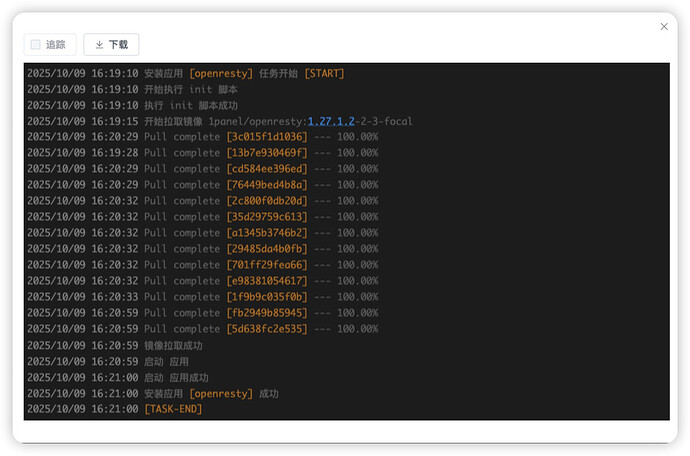Select the layer hash 13b7e930469f
Image resolution: width=690 pixels, height=456 pixels.
(267, 153)
